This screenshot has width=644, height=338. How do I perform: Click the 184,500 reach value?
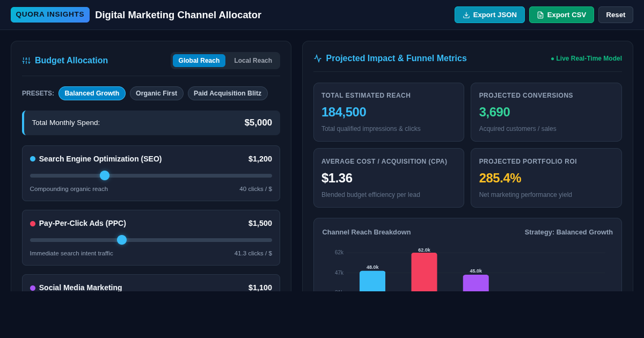tap(343, 112)
